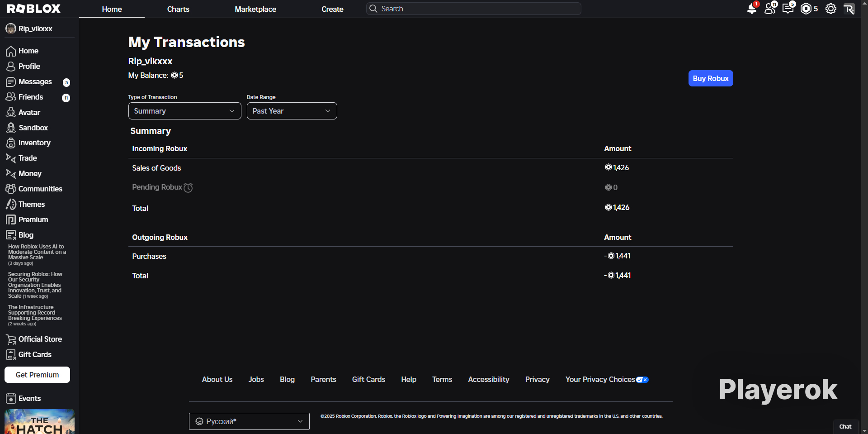Image resolution: width=868 pixels, height=434 pixels.
Task: Click the Purchases amount -1,441
Action: pyautogui.click(x=617, y=256)
